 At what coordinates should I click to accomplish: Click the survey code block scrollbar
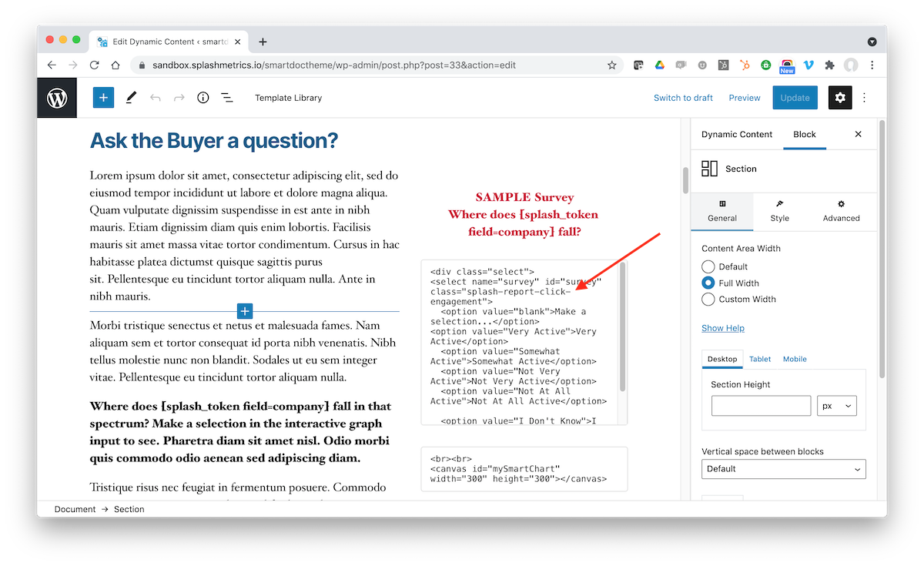tap(622, 327)
